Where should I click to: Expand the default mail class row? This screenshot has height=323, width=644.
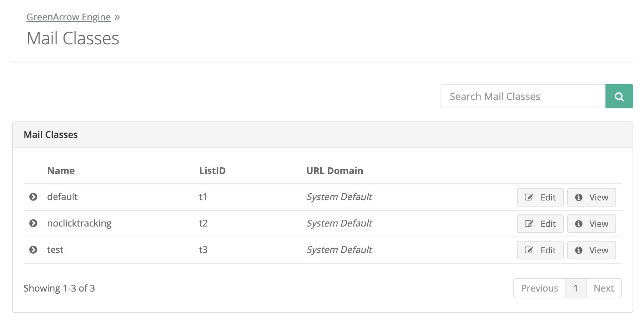33,197
